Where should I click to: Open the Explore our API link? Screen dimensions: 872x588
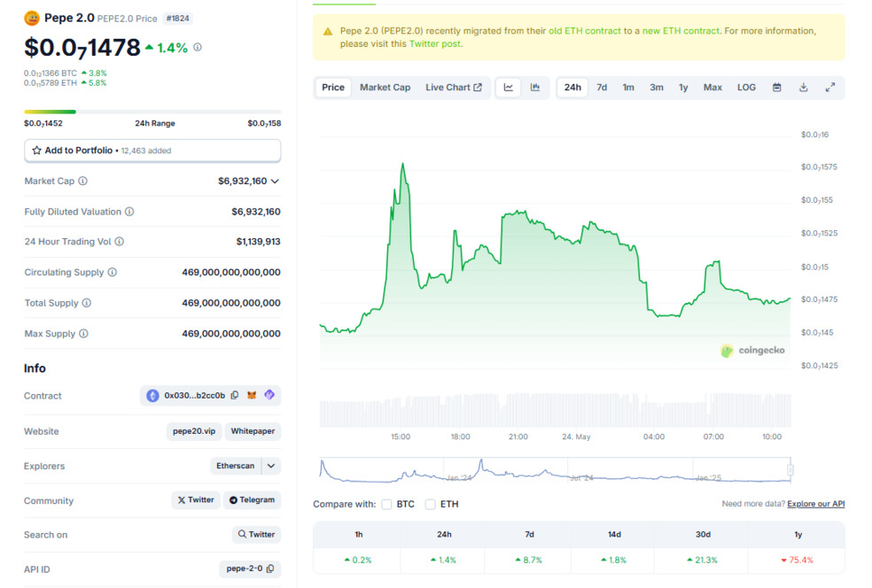(x=815, y=504)
